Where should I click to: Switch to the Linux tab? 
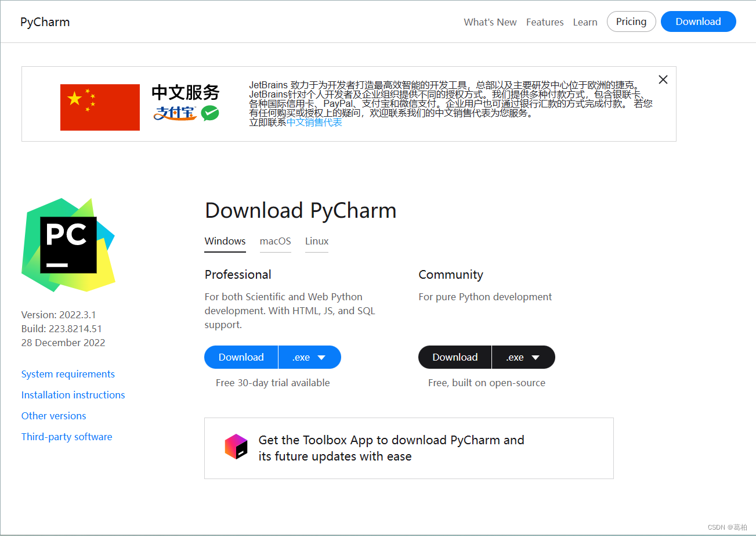tap(317, 241)
